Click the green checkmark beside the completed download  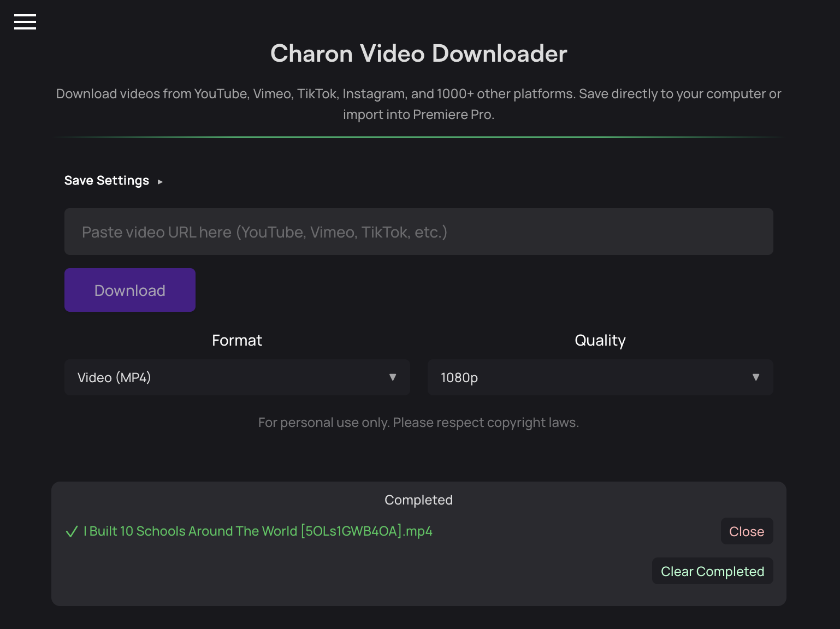[72, 531]
